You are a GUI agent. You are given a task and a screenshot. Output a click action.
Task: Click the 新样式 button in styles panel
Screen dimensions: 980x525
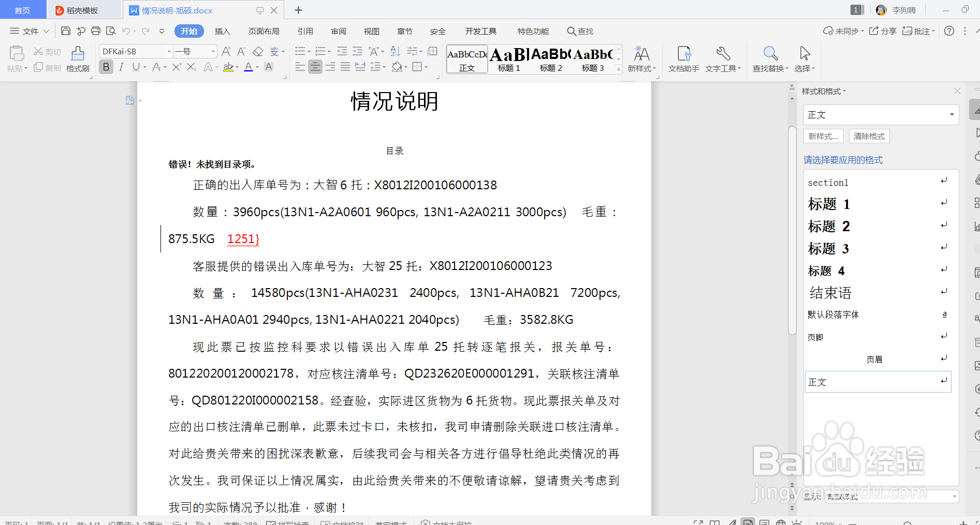tap(823, 136)
